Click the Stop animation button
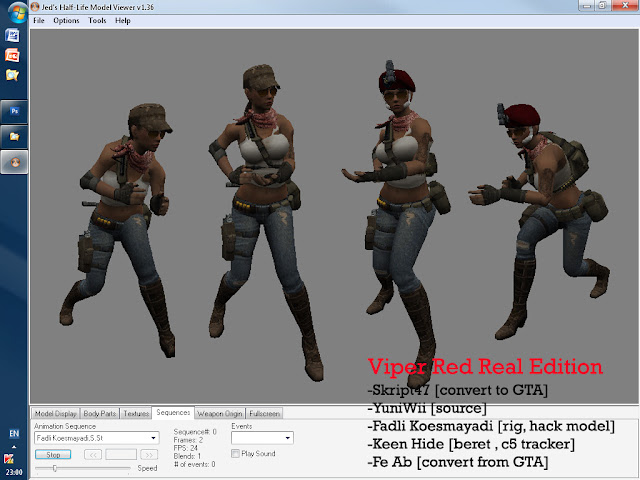This screenshot has width=640, height=480. click(x=53, y=454)
